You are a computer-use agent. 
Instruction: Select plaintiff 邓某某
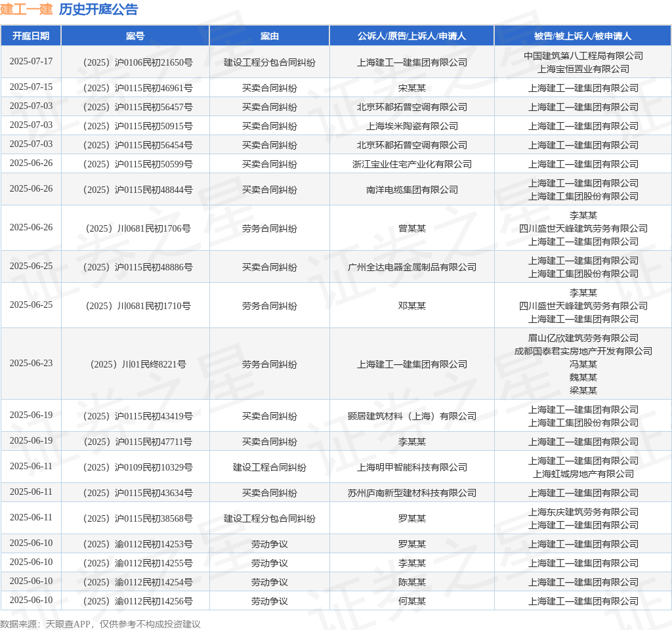click(412, 306)
